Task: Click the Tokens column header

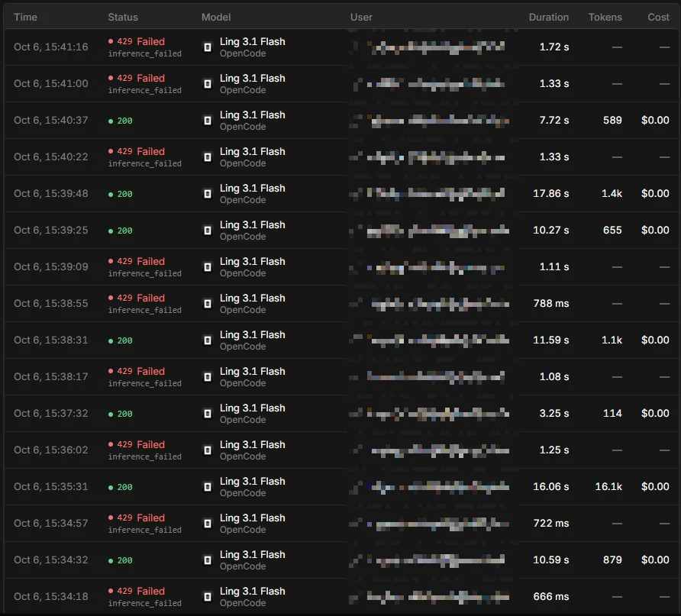Action: (605, 17)
